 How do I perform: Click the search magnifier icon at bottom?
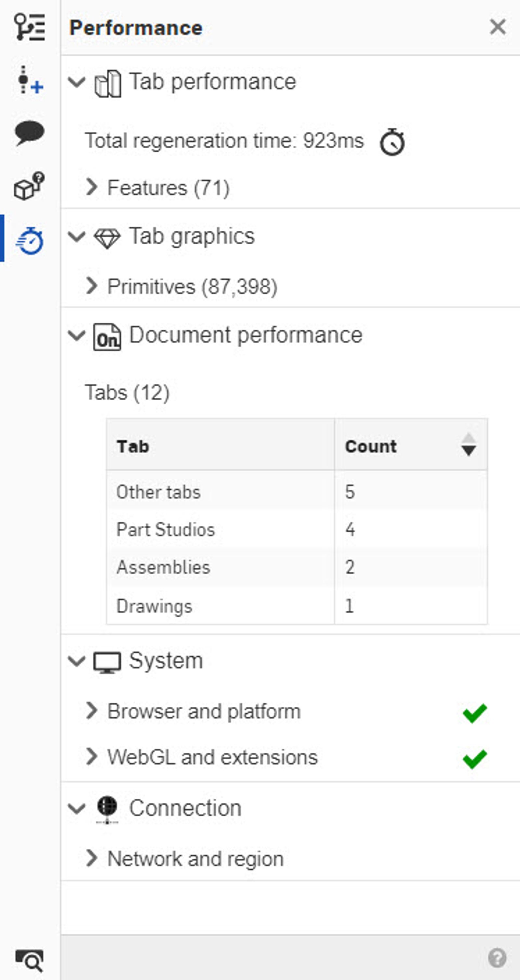click(29, 960)
